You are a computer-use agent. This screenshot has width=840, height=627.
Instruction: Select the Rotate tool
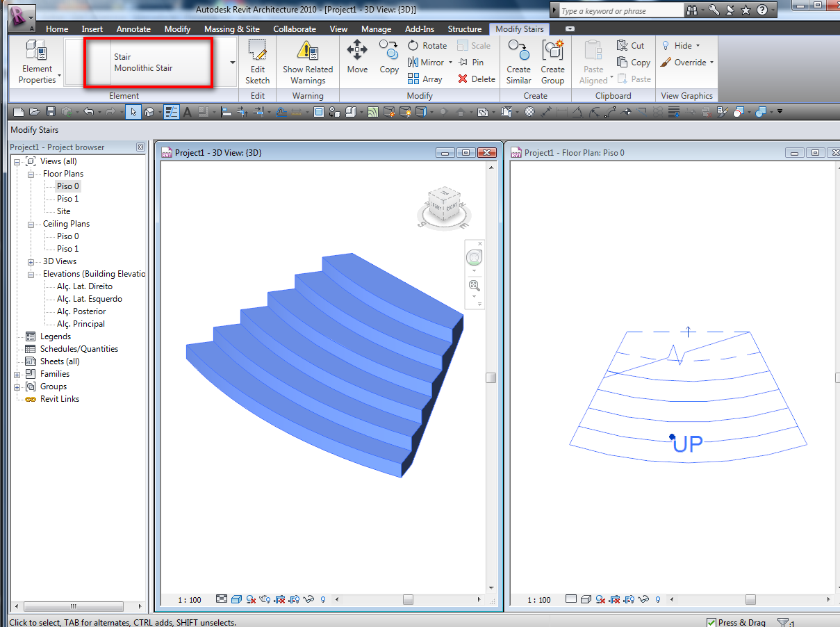[x=427, y=45]
